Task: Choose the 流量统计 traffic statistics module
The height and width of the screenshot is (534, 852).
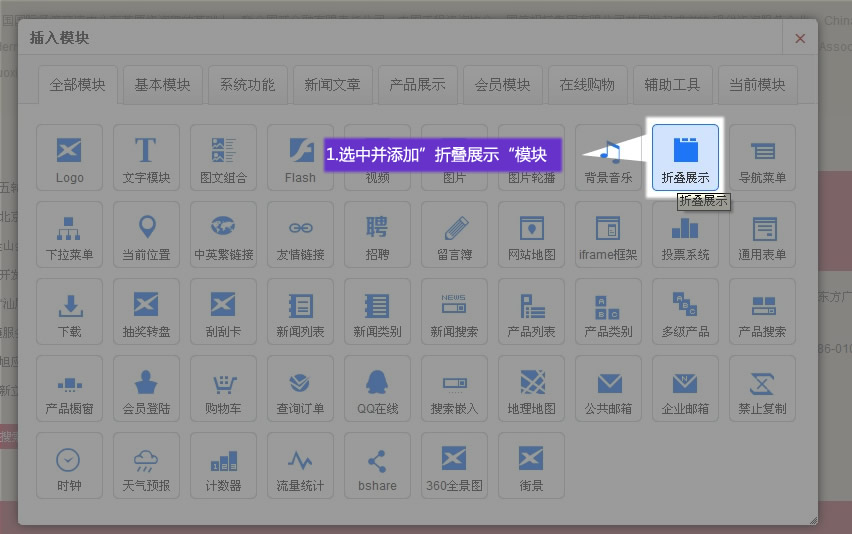Action: click(300, 466)
